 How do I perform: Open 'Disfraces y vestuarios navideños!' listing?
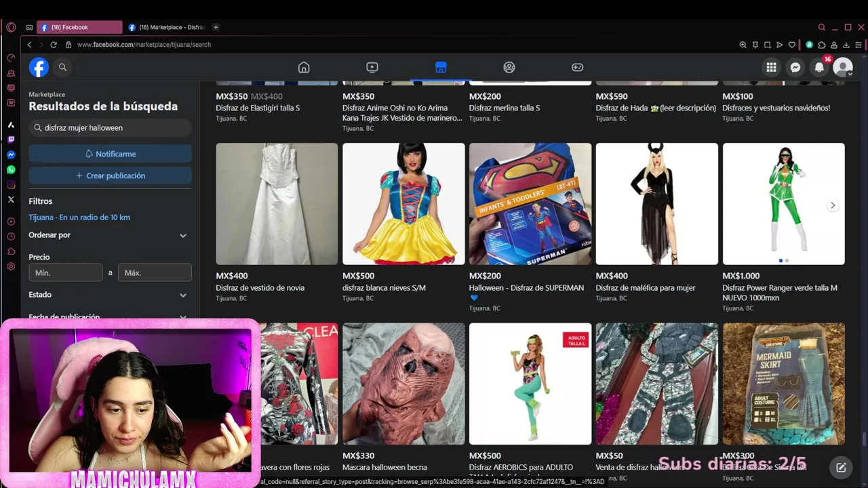(776, 108)
